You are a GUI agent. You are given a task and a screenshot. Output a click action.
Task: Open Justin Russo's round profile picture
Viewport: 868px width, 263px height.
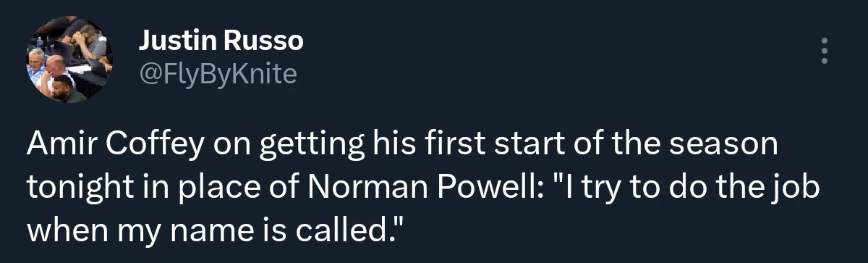[x=69, y=60]
